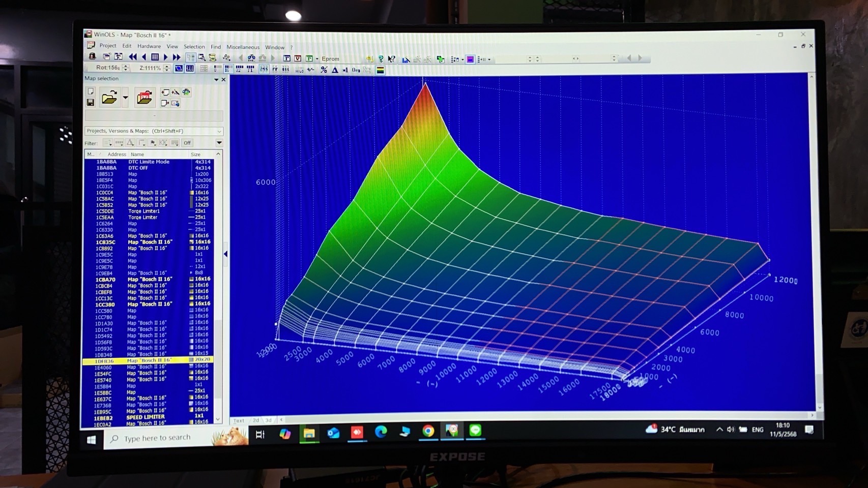Click the fast-forward double arrow icon
The height and width of the screenshot is (488, 868).
(x=176, y=57)
